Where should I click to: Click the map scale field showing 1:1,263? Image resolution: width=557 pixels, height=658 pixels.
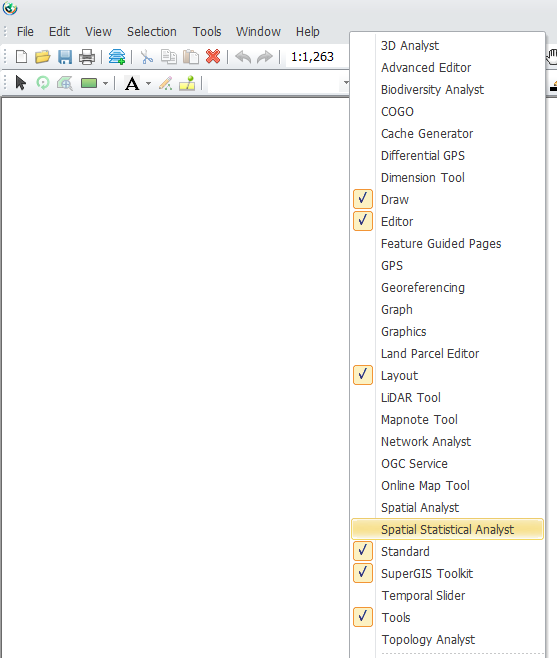(316, 57)
